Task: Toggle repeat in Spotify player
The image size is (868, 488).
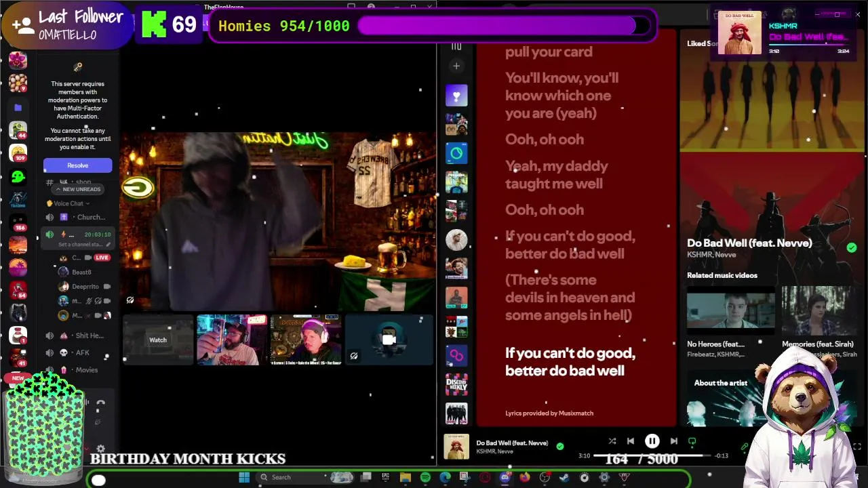Action: 692,441
